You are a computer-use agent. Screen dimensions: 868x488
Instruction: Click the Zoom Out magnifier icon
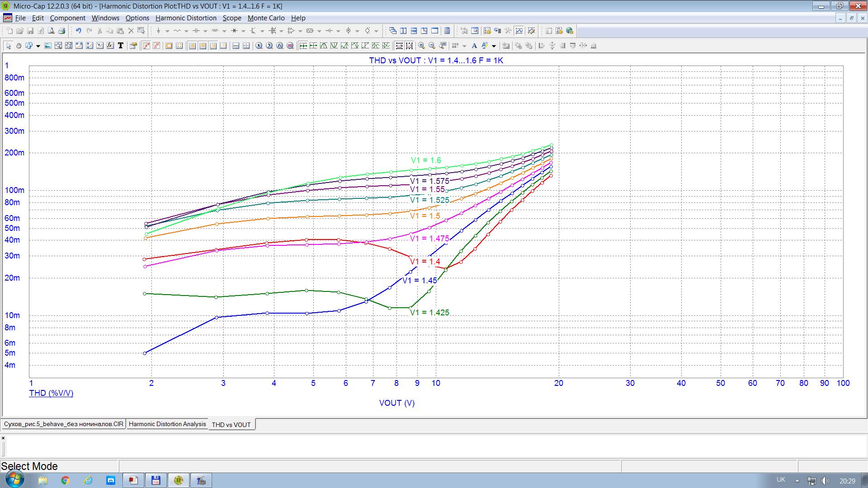coord(432,46)
